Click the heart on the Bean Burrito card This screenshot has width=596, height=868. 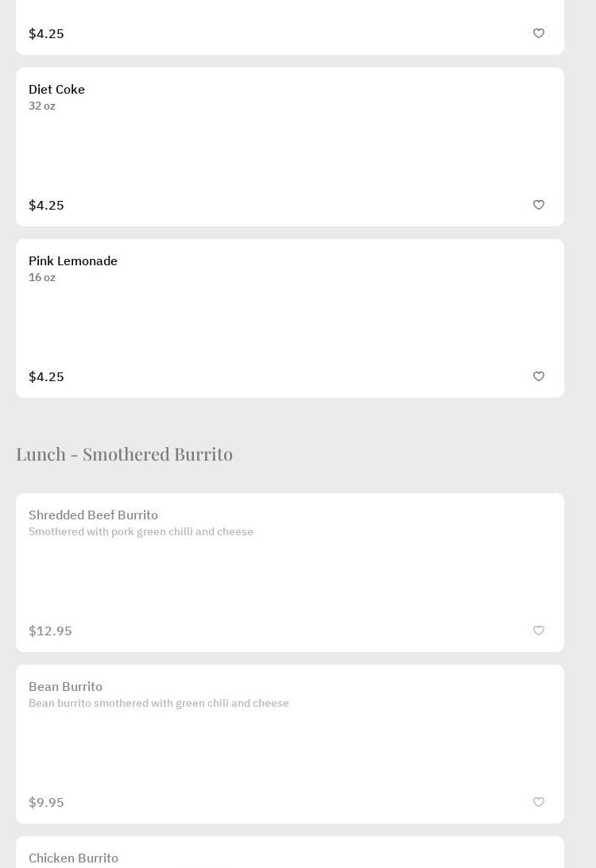pos(539,802)
